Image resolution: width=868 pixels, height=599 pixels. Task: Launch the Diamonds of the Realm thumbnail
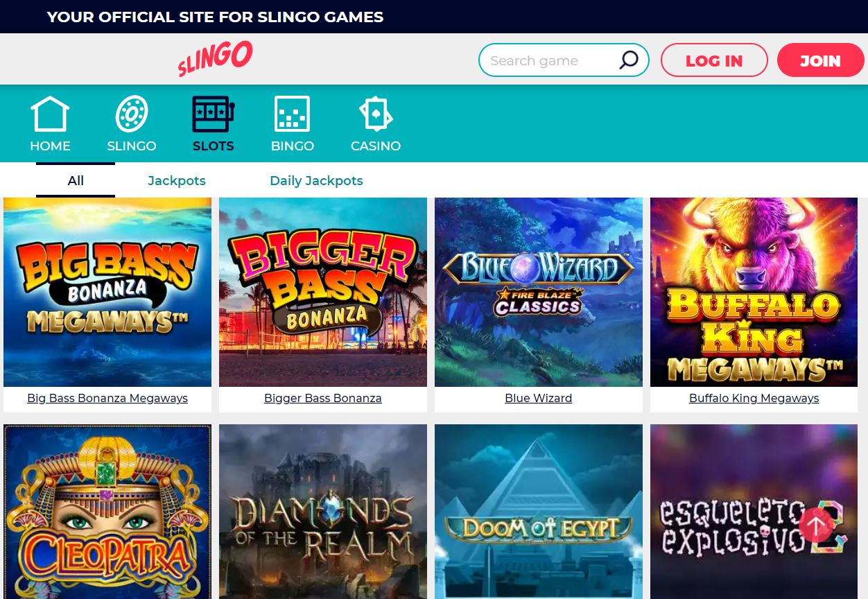[323, 512]
